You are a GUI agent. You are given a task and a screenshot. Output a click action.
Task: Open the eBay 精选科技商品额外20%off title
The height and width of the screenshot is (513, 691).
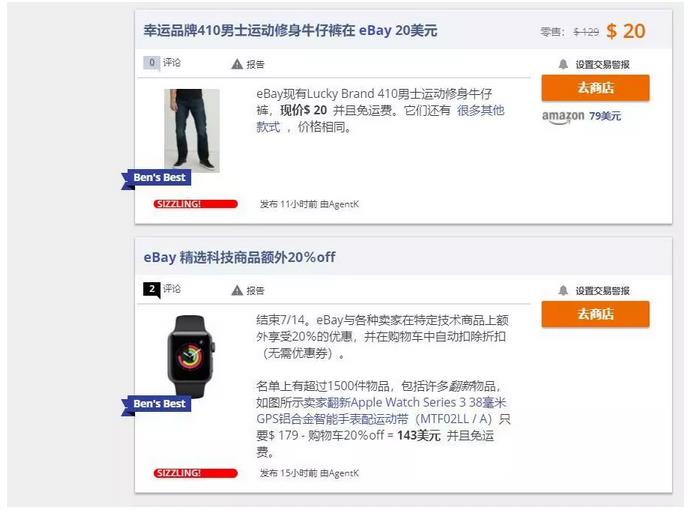[x=240, y=257]
